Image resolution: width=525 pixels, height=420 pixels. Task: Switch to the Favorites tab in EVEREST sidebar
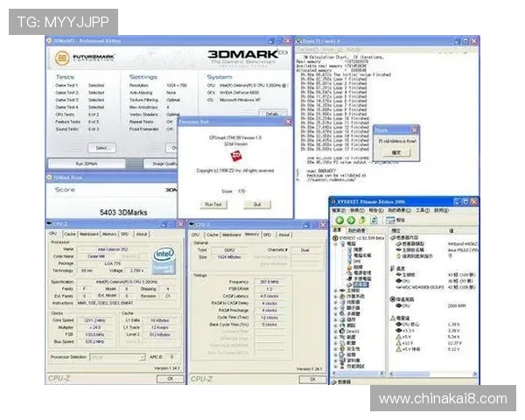356,230
